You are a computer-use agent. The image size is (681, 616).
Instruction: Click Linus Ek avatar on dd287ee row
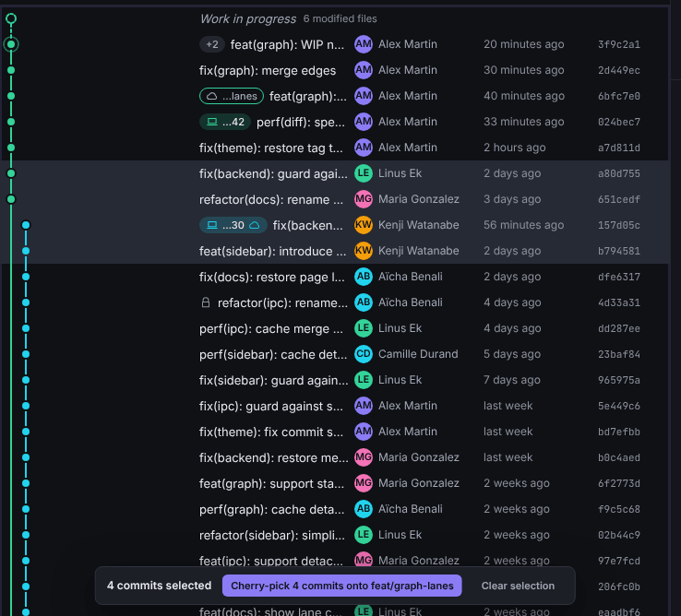[364, 328]
